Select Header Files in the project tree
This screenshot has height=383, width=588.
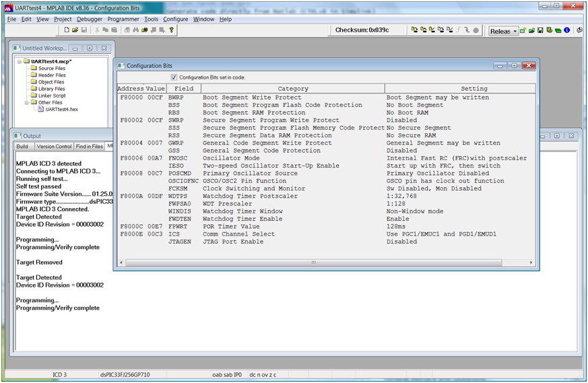(x=52, y=75)
